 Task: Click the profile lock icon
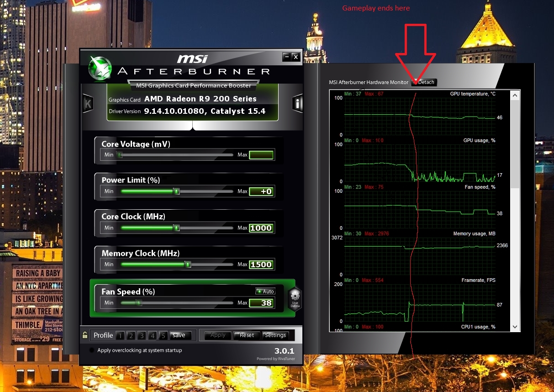point(85,335)
